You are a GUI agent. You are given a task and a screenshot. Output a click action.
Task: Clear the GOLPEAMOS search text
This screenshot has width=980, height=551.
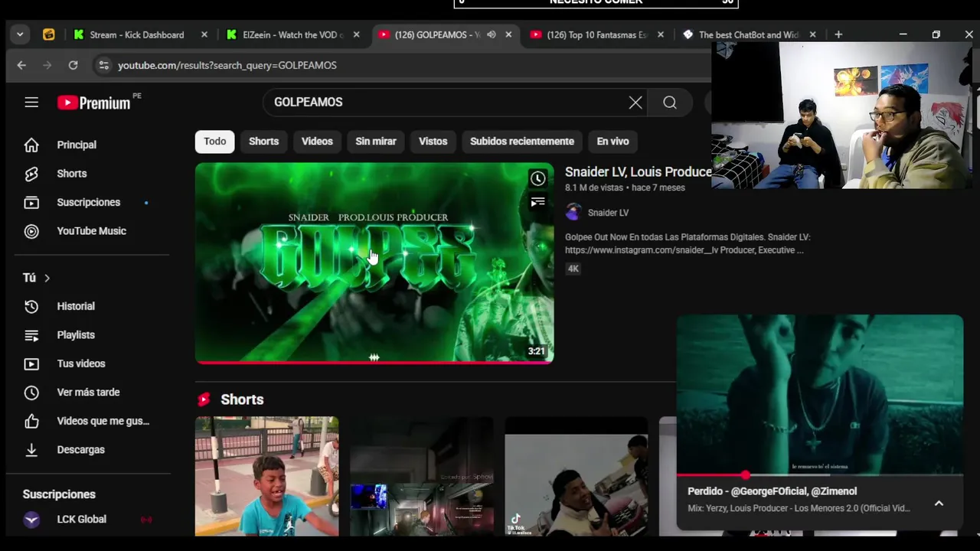635,103
